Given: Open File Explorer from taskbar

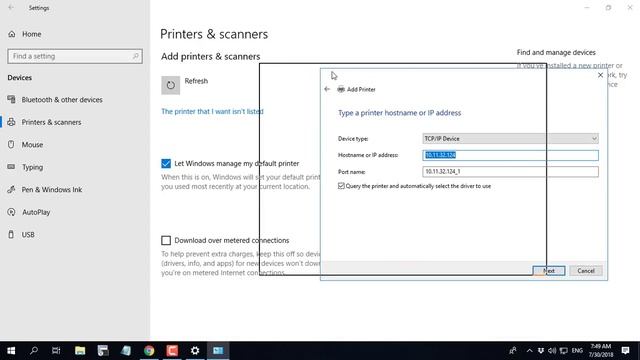Looking at the screenshot, I should click(80, 351).
